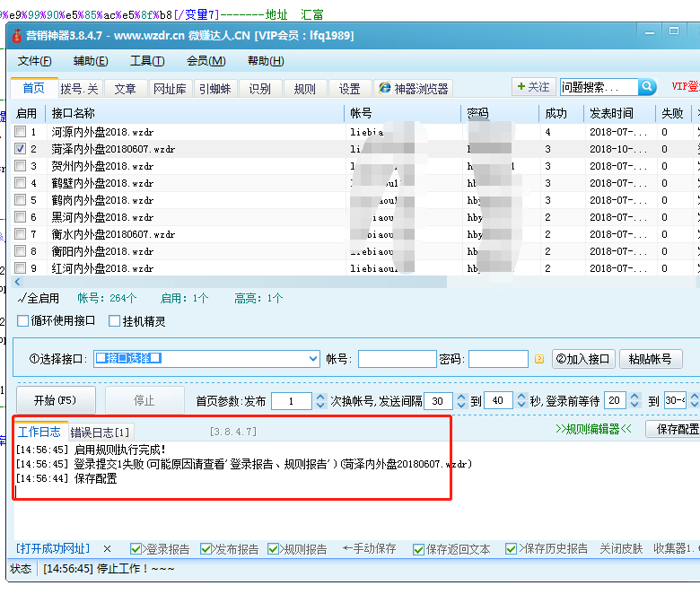
Task: Toggle 保存返回文本 checkbox
Action: tap(418, 549)
